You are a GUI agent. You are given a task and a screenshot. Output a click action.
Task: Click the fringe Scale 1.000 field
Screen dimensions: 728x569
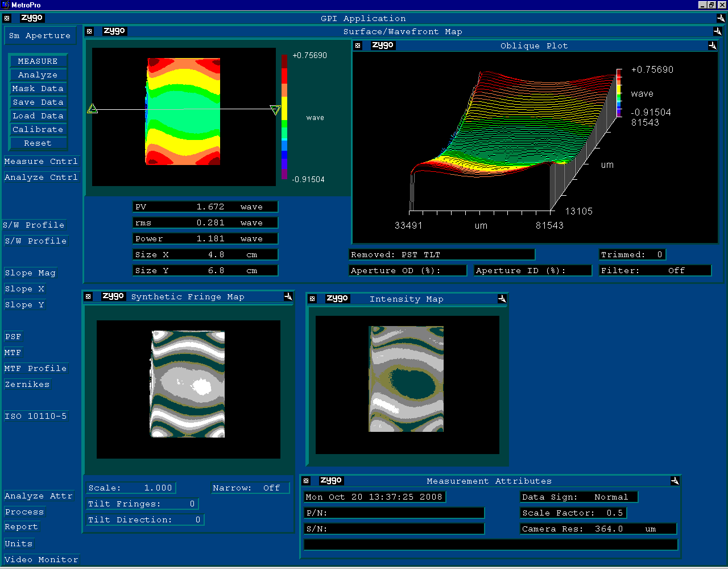click(x=131, y=488)
